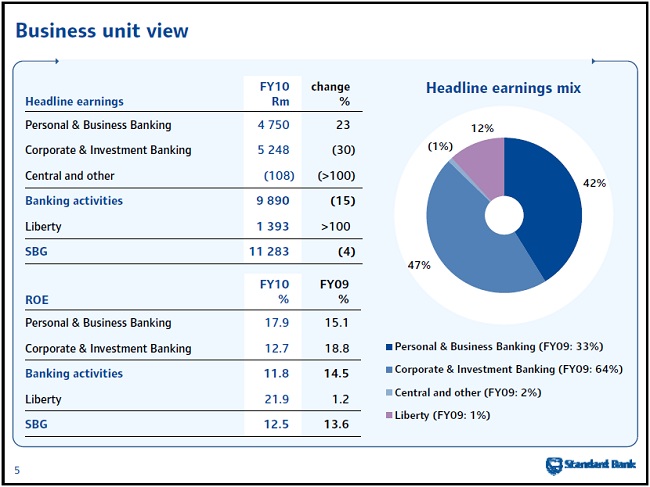The height and width of the screenshot is (487, 650).
Task: Click 'Corporate & Investment Banking' in ROE table
Action: (108, 349)
